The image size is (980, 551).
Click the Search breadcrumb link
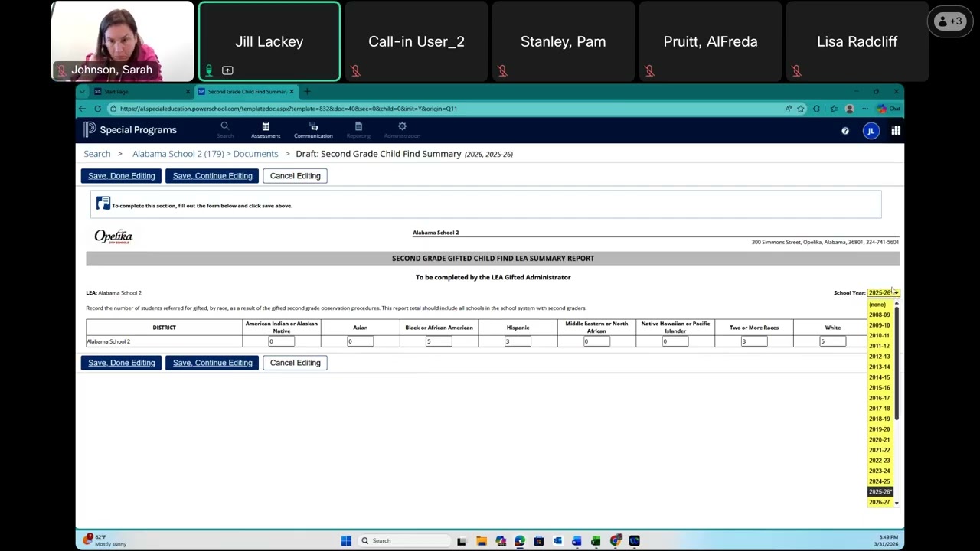click(x=97, y=154)
